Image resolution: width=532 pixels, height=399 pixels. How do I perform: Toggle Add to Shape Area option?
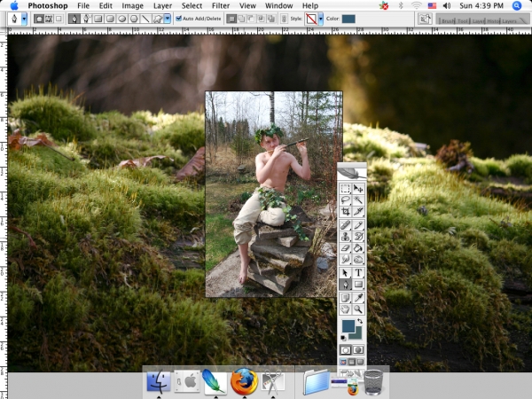[241, 19]
